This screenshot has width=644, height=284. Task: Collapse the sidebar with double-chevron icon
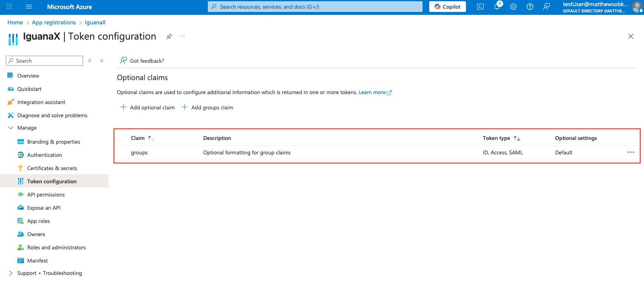pyautogui.click(x=102, y=61)
